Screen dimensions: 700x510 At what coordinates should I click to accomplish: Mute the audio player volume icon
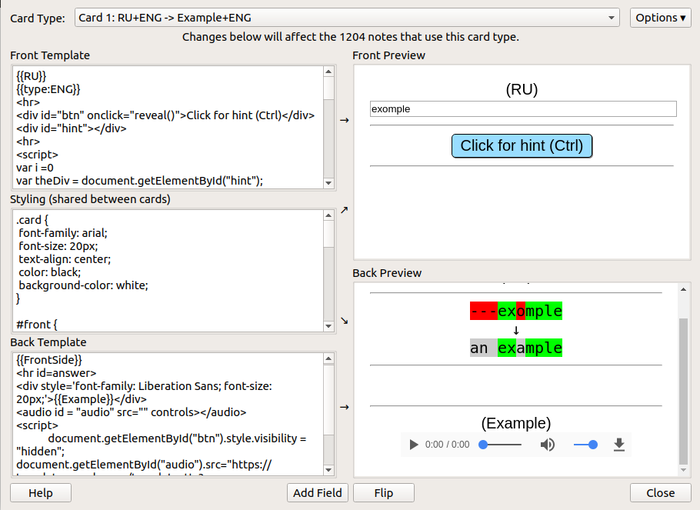point(547,444)
